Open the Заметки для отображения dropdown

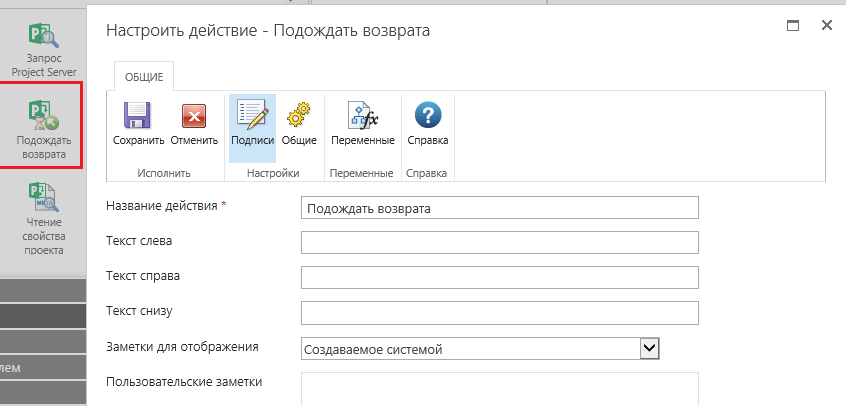tap(480, 349)
